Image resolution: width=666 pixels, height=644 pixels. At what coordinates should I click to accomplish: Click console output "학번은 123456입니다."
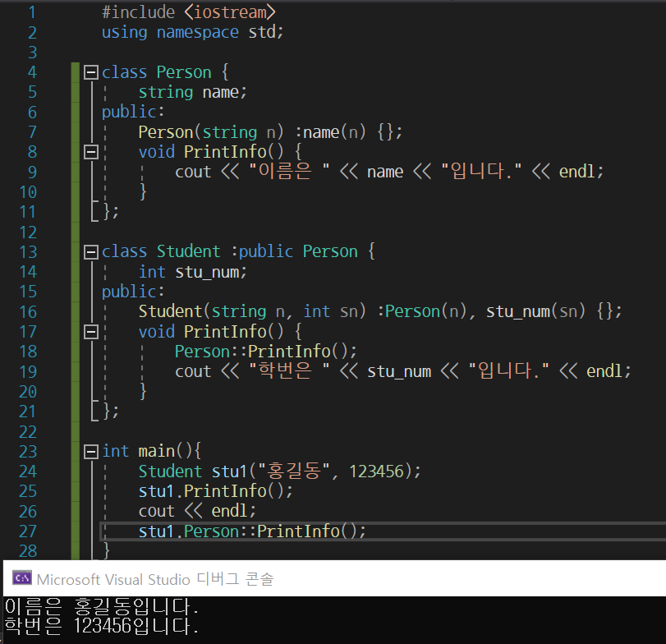pyautogui.click(x=102, y=626)
